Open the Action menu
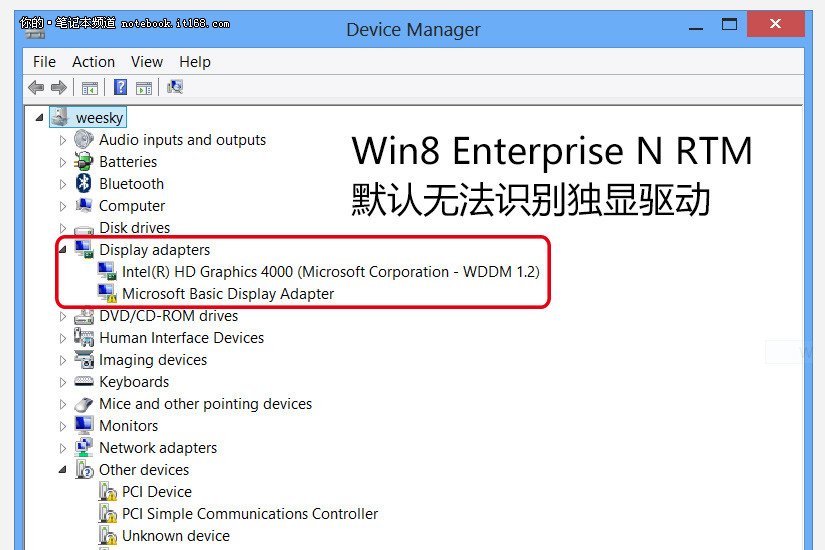 93,62
